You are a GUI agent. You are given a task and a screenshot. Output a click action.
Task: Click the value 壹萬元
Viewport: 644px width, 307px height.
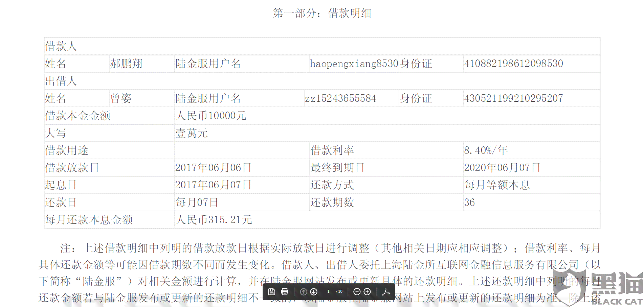click(x=192, y=133)
